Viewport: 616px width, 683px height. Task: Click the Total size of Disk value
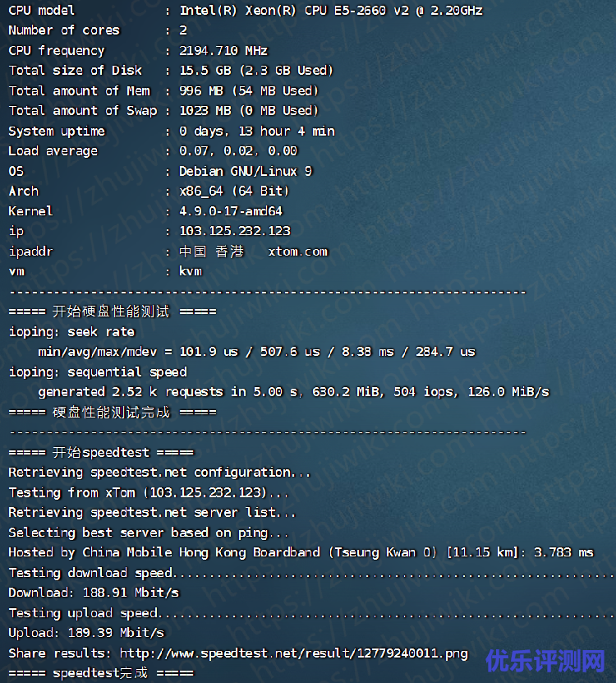tap(256, 71)
